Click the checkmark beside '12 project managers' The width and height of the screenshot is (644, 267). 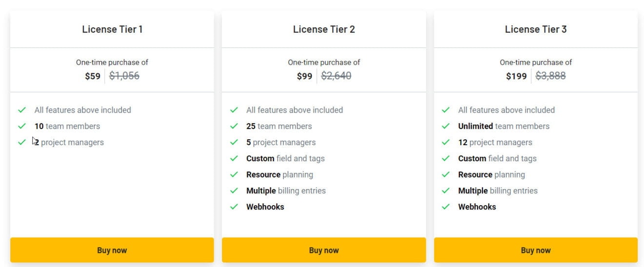[446, 142]
